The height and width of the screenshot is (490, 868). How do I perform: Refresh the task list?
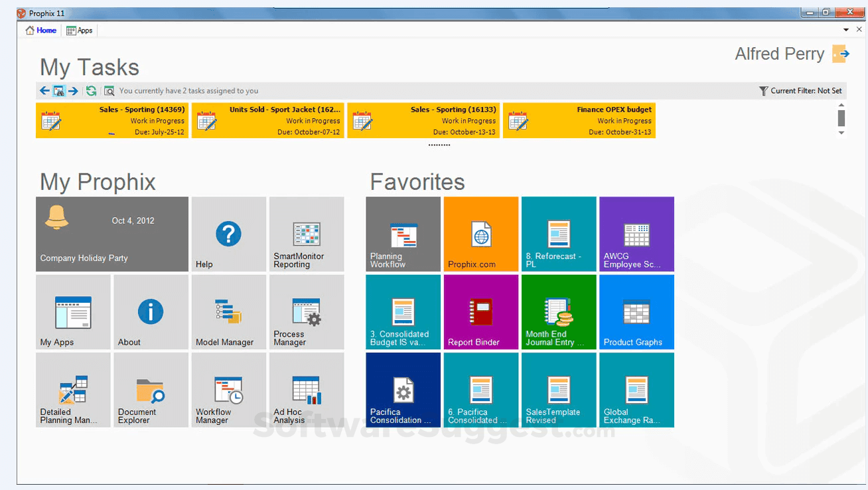[91, 90]
